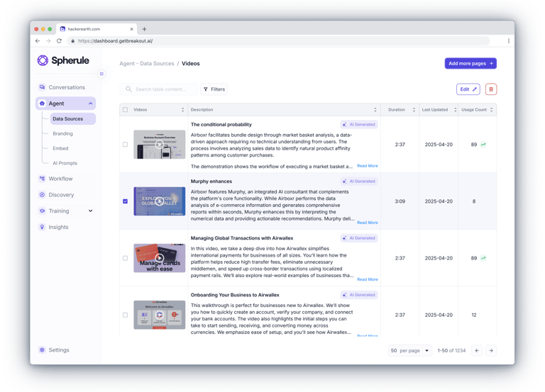Click AI Generated badge on conditional probability row
The width and height of the screenshot is (545, 392).
pyautogui.click(x=358, y=124)
